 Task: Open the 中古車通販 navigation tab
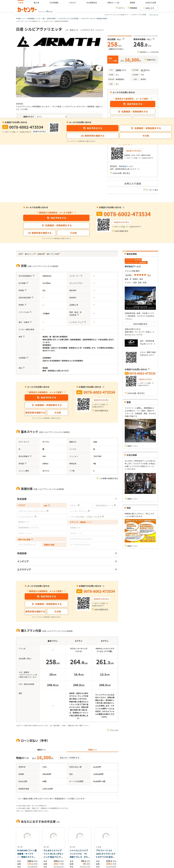coord(54,3)
